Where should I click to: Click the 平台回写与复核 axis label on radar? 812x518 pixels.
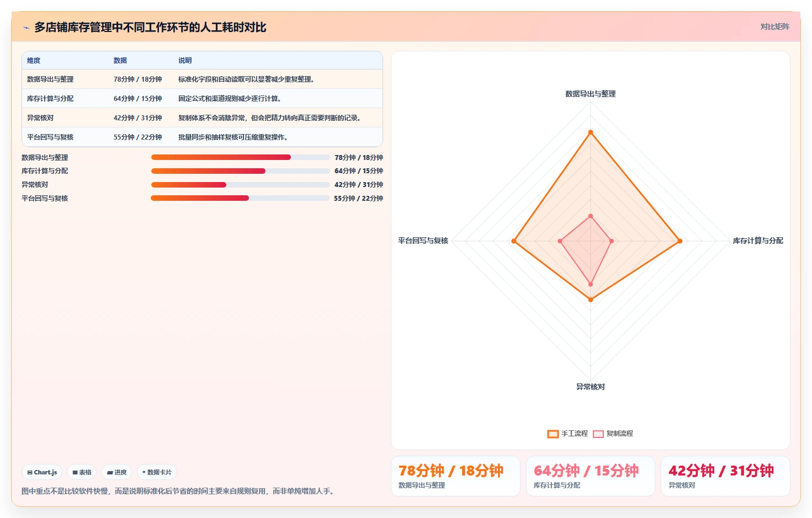(423, 241)
